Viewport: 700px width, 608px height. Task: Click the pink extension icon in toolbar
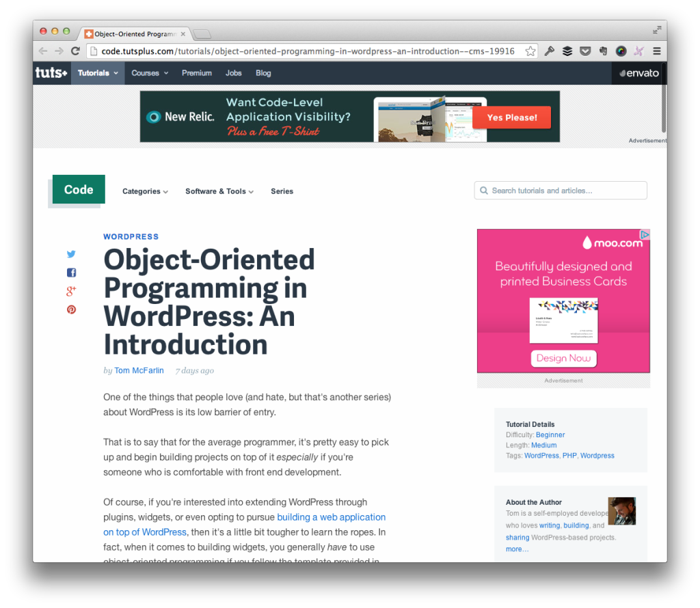(x=639, y=51)
